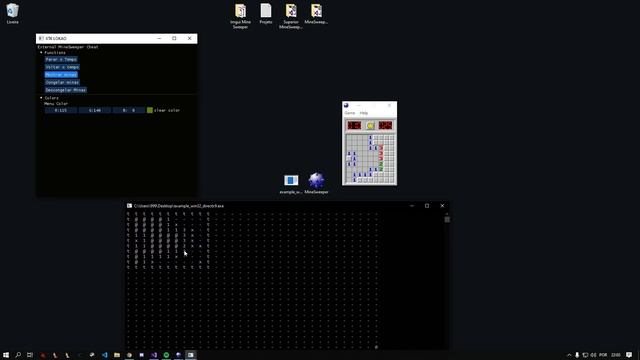
Task: Open the Game menu in Minesweeper
Action: coord(350,113)
